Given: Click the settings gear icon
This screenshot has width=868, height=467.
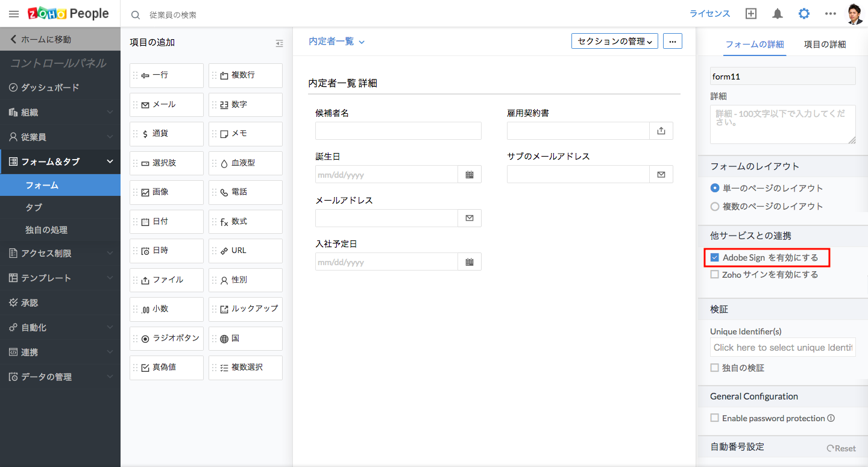Looking at the screenshot, I should click(x=804, y=14).
